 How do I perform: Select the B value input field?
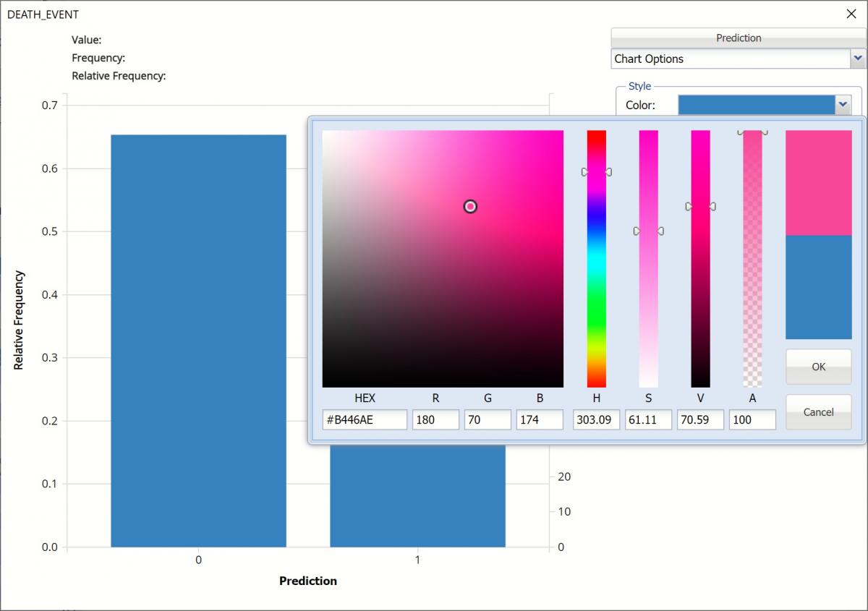coord(540,419)
